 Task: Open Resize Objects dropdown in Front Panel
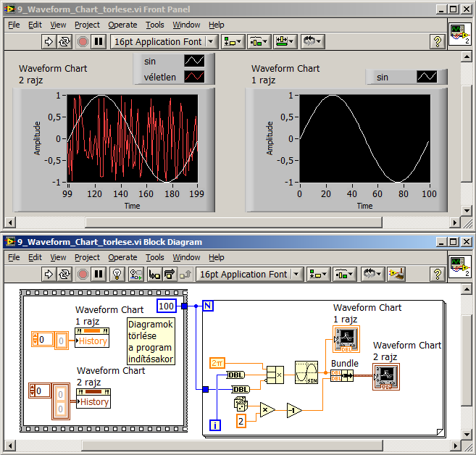pyautogui.click(x=285, y=41)
